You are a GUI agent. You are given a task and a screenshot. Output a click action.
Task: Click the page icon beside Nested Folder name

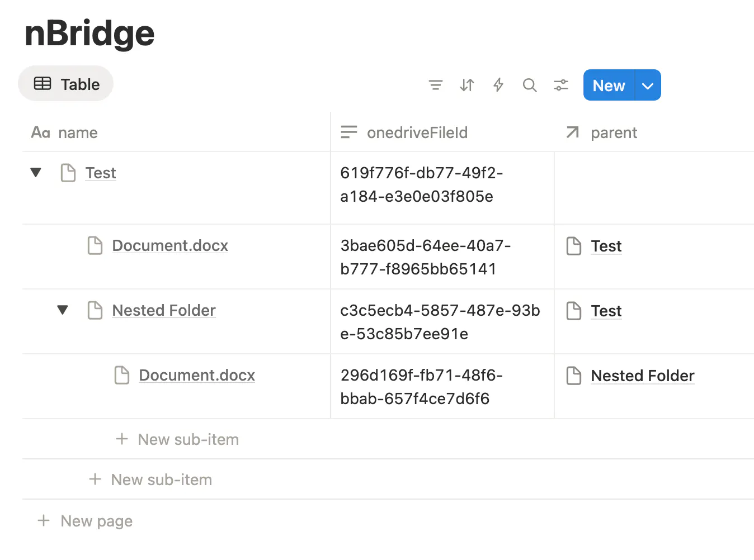point(95,310)
